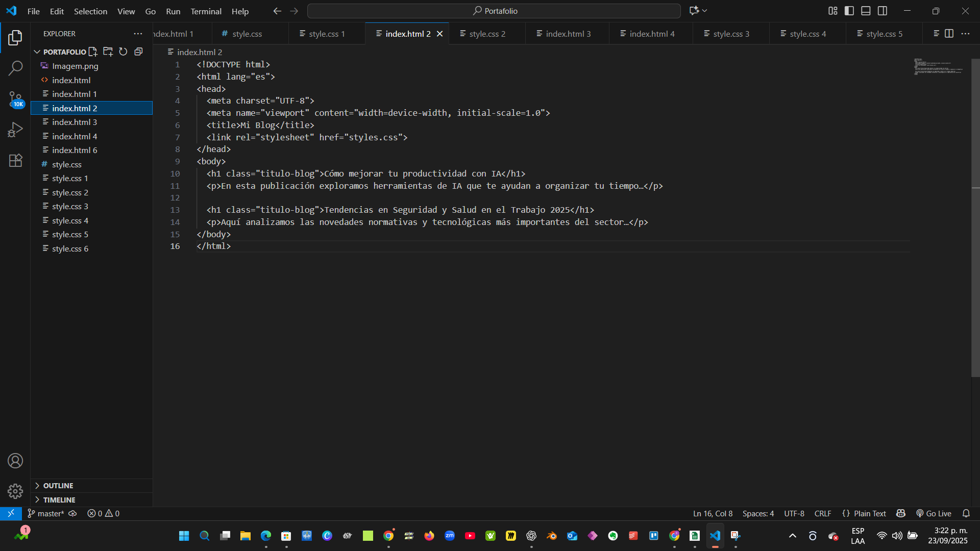Open Imagem.png in Explorer
Screen dimensions: 980x551
(92, 66)
